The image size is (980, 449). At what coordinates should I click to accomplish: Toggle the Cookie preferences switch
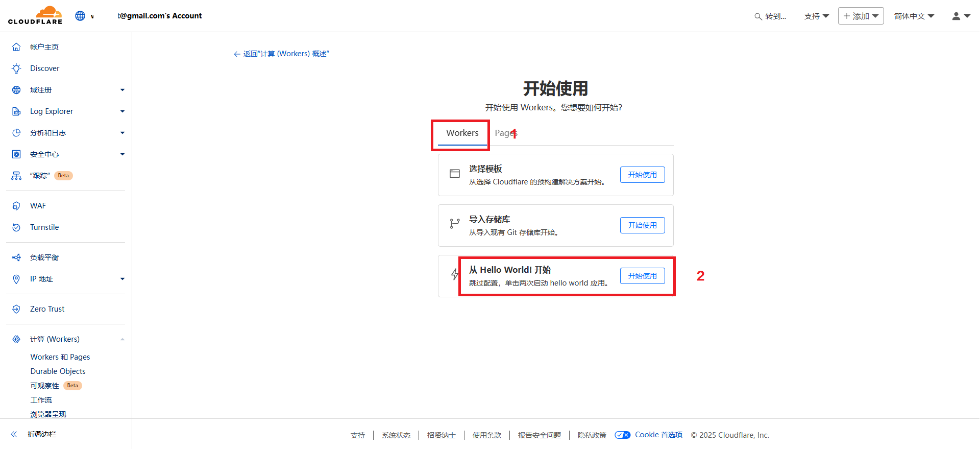point(622,435)
